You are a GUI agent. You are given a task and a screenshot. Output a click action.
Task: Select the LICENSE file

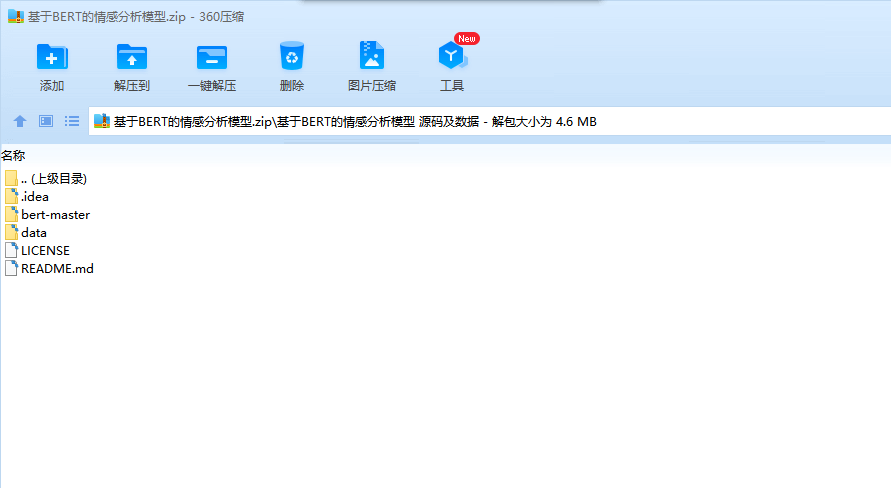[x=38, y=251]
